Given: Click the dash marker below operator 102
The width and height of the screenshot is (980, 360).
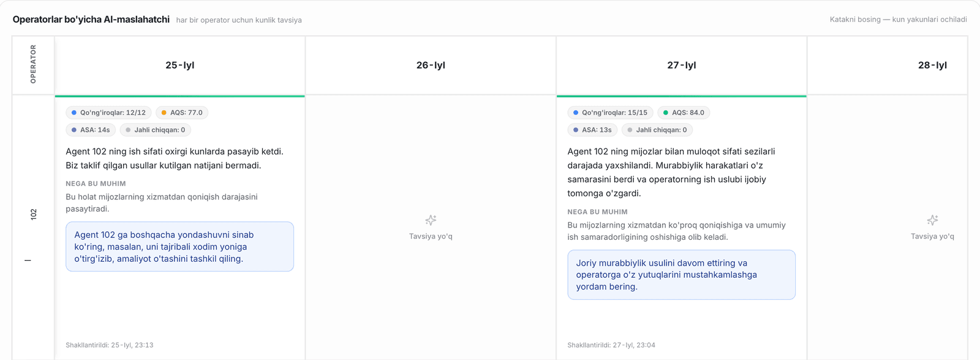Looking at the screenshot, I should tap(28, 261).
